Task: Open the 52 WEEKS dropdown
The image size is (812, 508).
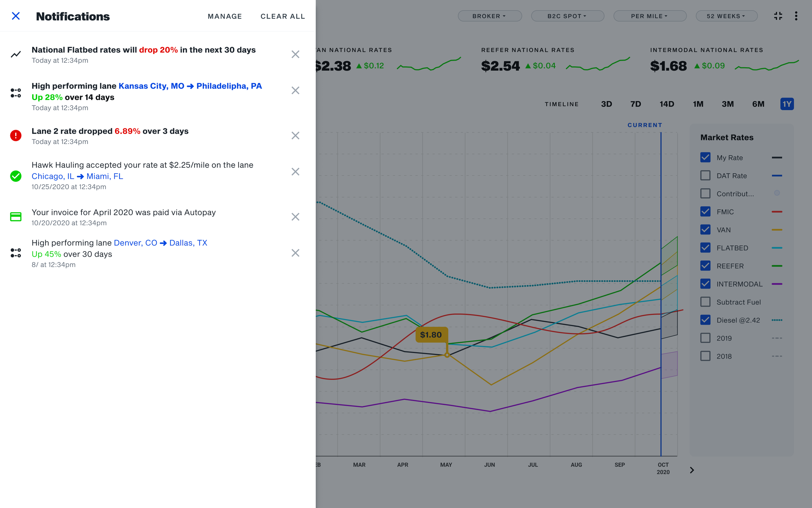Action: click(x=726, y=16)
